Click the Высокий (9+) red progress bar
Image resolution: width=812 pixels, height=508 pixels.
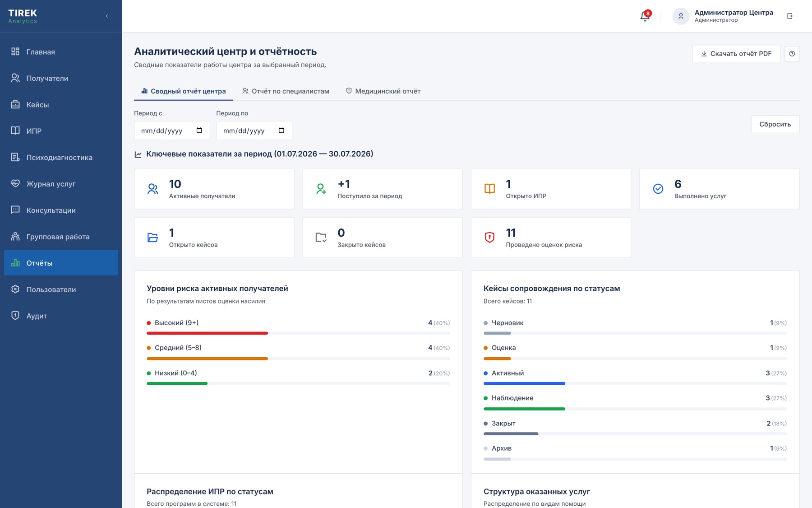click(x=207, y=333)
